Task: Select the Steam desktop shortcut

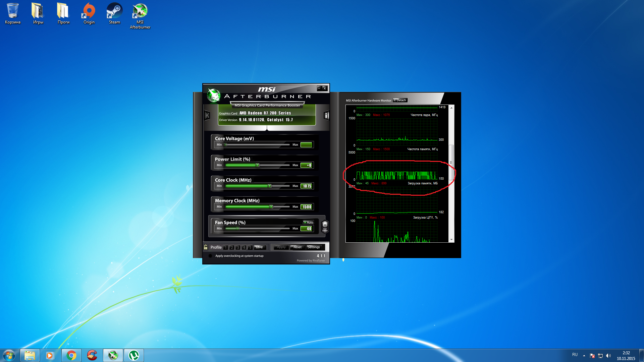Action: pos(114,13)
